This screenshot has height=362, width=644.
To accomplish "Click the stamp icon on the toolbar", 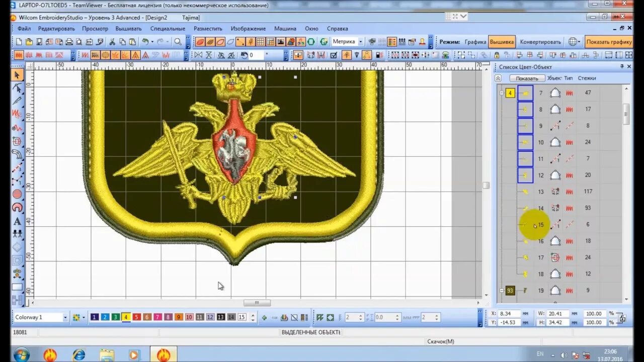I will [422, 42].
